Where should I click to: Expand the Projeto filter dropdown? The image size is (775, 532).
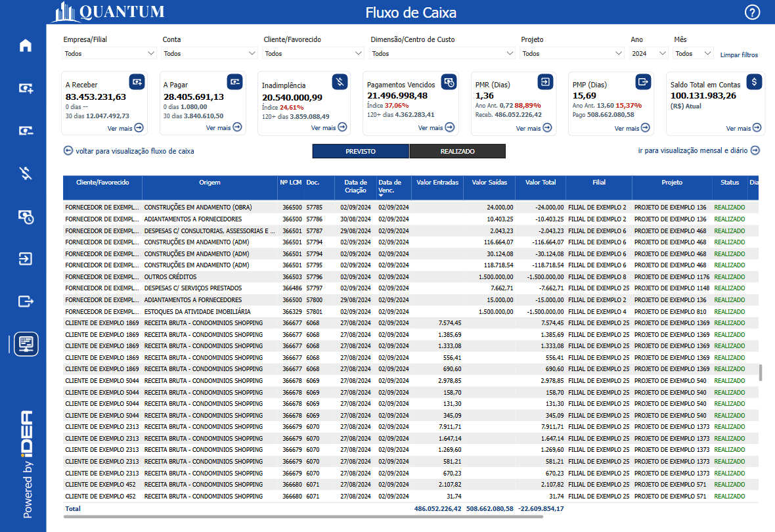point(571,53)
